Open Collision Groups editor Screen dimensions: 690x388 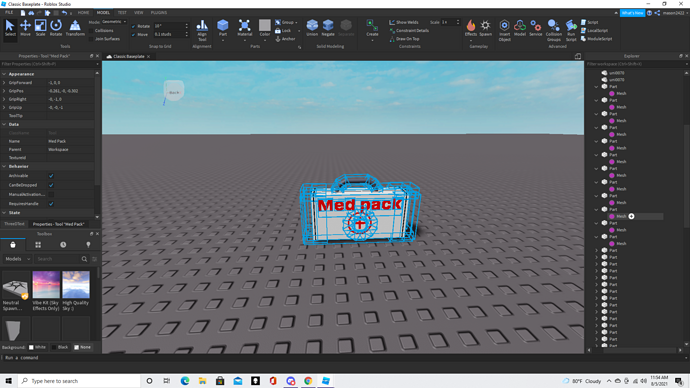coord(554,30)
